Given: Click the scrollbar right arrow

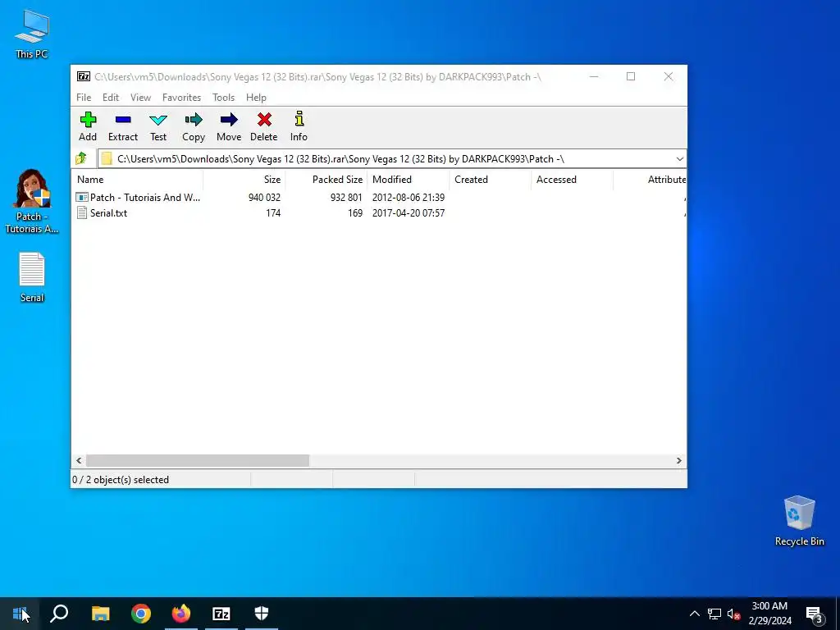Looking at the screenshot, I should coord(678,461).
